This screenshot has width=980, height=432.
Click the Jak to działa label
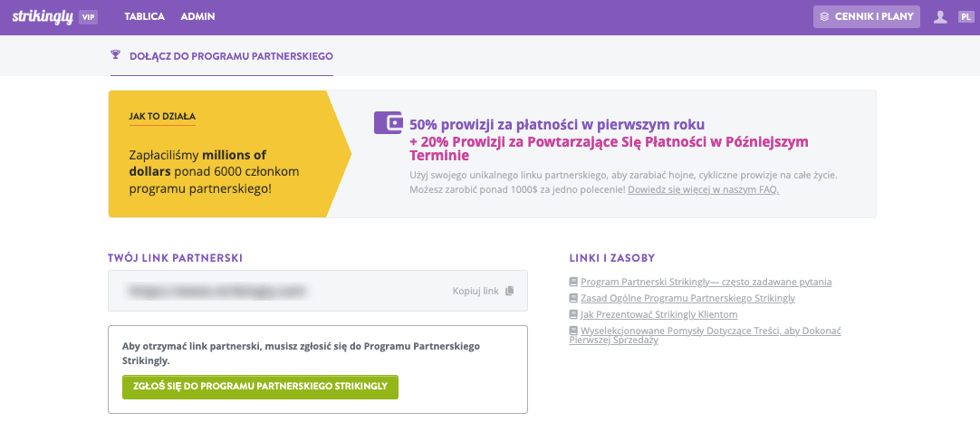click(x=163, y=116)
